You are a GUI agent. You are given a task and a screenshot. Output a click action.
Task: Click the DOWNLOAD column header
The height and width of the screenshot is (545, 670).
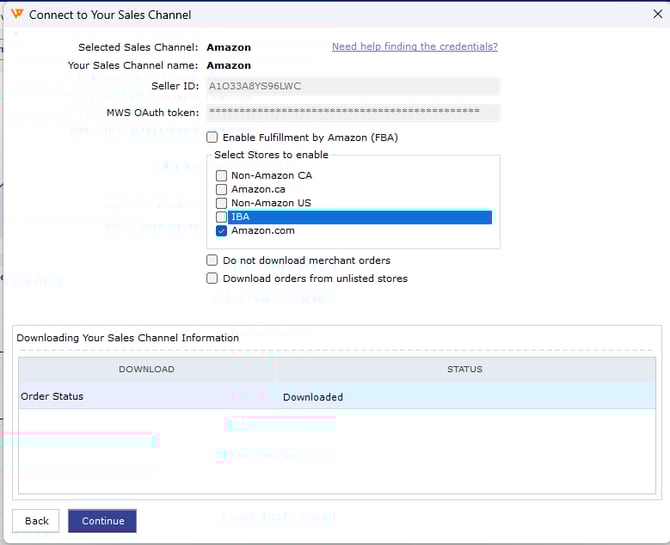146,369
